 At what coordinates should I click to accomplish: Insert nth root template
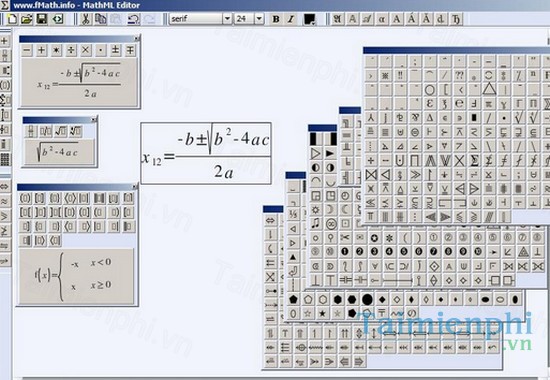(x=75, y=132)
